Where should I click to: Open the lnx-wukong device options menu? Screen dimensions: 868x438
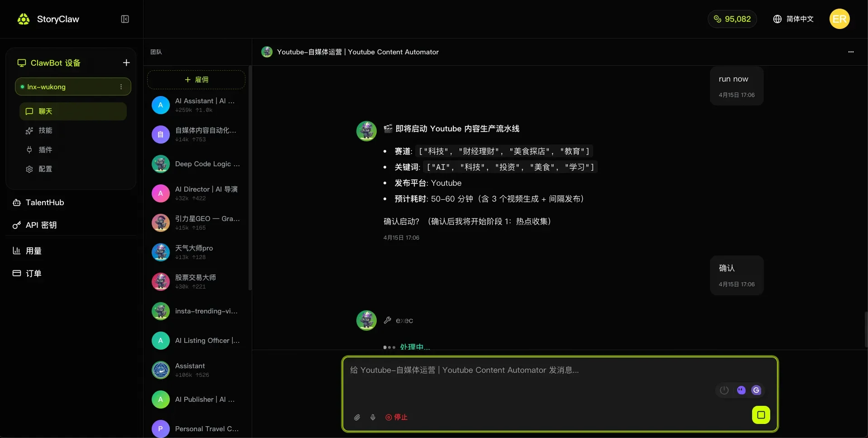click(121, 87)
